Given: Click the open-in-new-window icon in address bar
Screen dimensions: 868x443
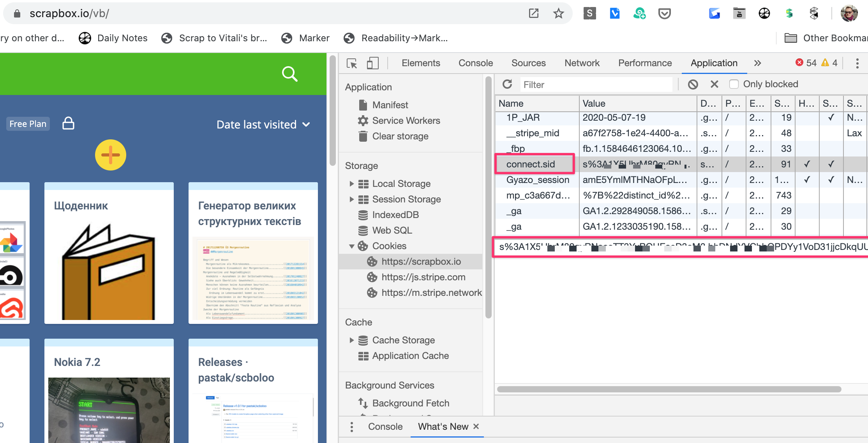Looking at the screenshot, I should (x=534, y=13).
